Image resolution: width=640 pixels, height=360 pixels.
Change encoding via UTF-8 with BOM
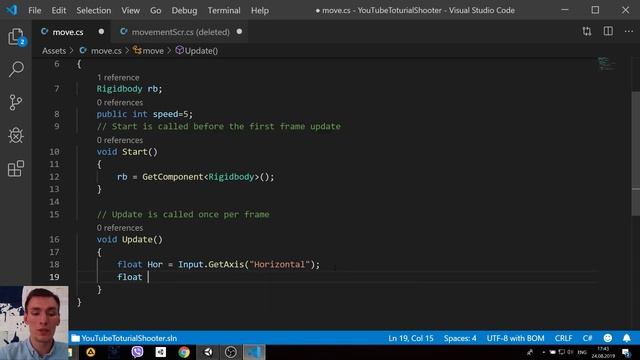(515, 338)
